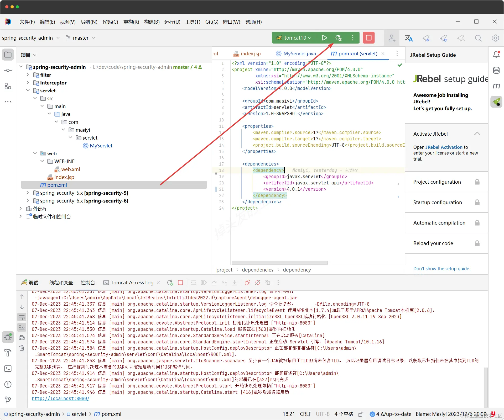
Task: Toggle the Project tool window folder icon
Action: [8, 55]
